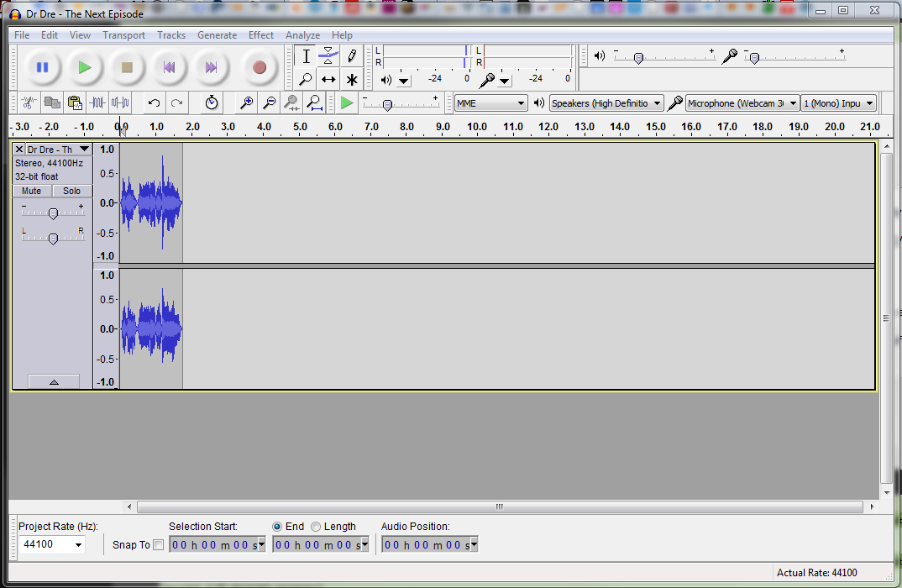Enable the Multi-Tool mode asterisk
The height and width of the screenshot is (588, 902).
tap(352, 79)
